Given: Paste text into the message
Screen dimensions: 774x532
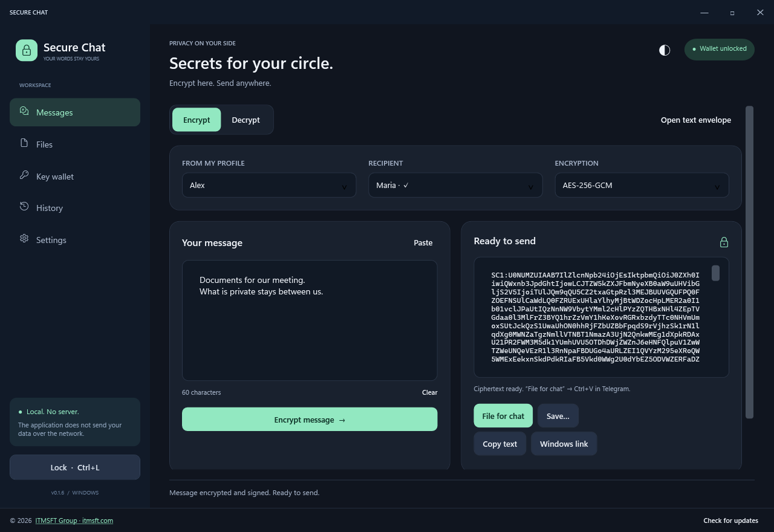Looking at the screenshot, I should 423,243.
